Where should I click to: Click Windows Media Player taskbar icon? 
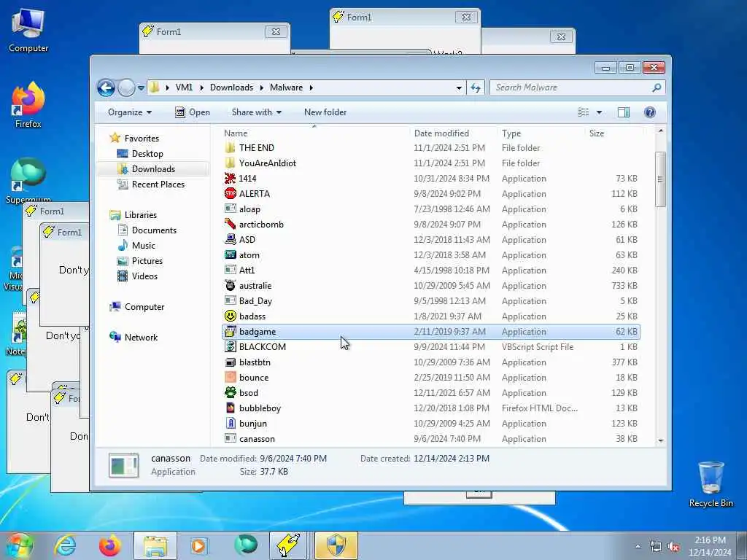(199, 545)
